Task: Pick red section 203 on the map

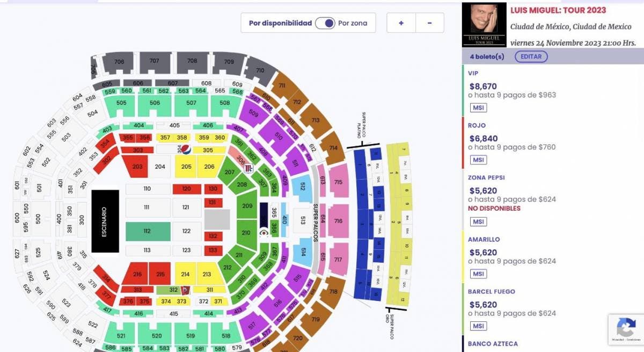Action: (137, 167)
